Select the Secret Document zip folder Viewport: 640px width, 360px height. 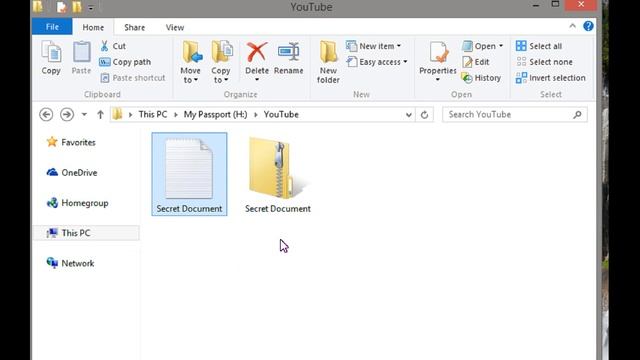pyautogui.click(x=278, y=174)
